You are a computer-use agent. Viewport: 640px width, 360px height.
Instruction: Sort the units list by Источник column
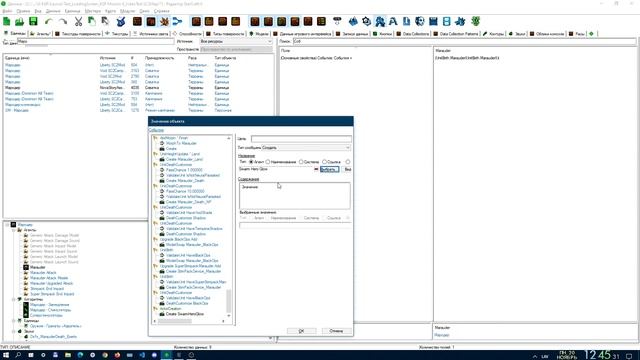pyautogui.click(x=108, y=58)
